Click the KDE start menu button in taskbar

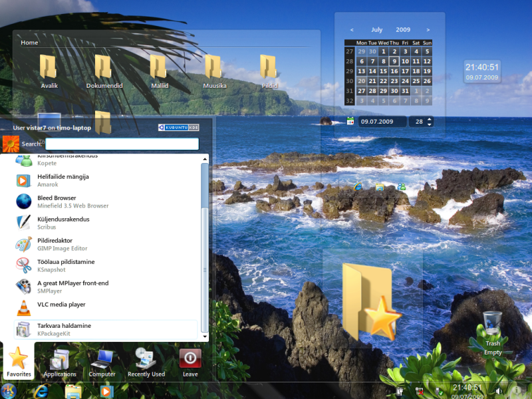tap(8, 391)
